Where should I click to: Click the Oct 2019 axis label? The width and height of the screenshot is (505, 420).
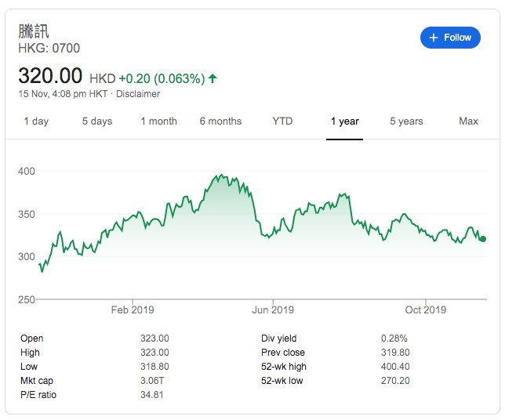tap(426, 310)
